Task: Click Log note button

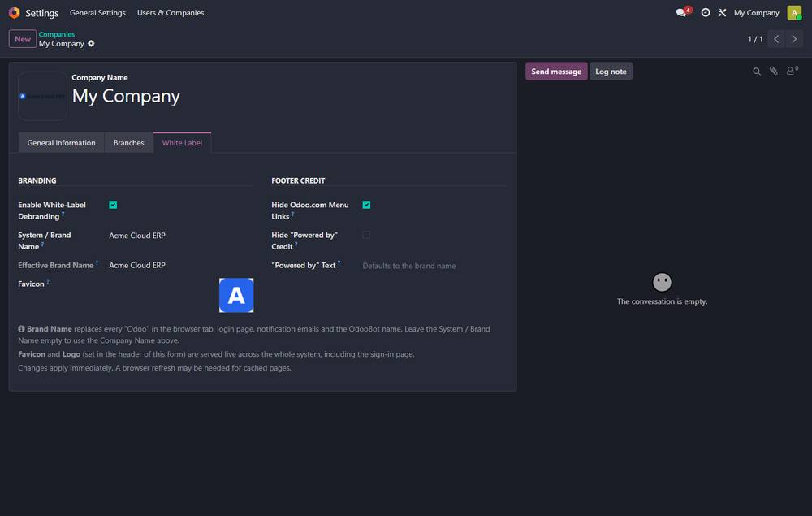Action: pos(611,72)
